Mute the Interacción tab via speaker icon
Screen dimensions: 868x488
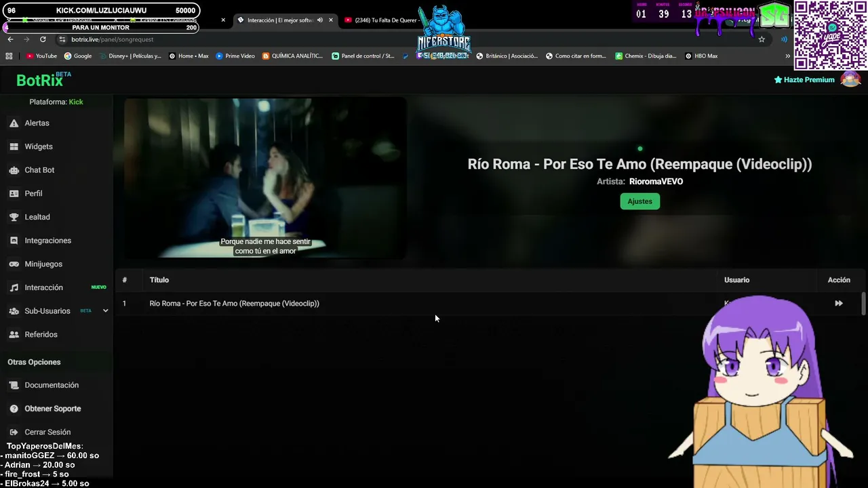point(320,20)
